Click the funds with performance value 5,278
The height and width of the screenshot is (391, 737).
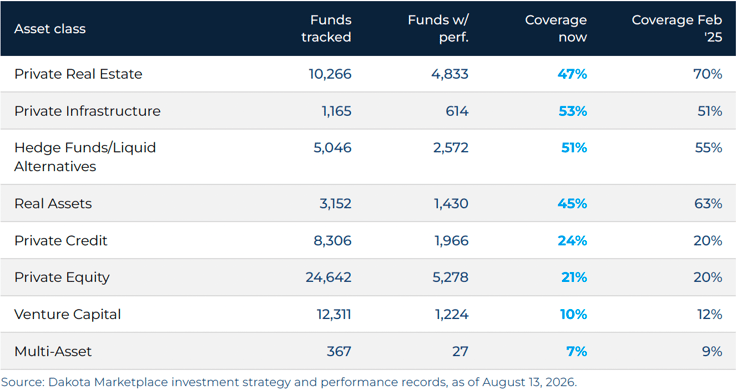click(450, 277)
